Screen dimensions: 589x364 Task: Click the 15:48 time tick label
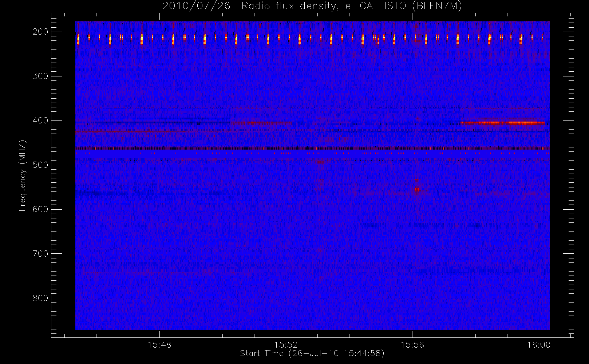click(159, 345)
